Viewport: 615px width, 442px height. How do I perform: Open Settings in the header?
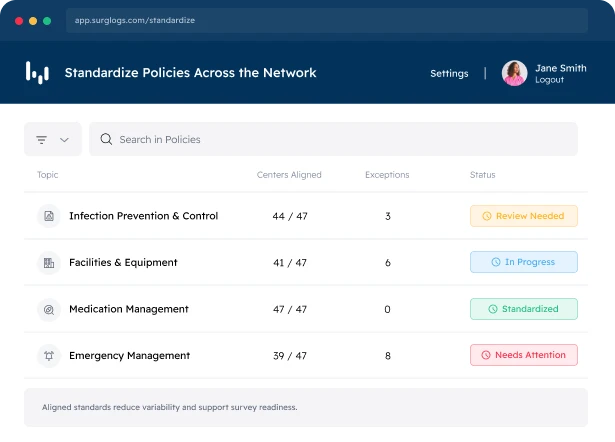pos(449,73)
